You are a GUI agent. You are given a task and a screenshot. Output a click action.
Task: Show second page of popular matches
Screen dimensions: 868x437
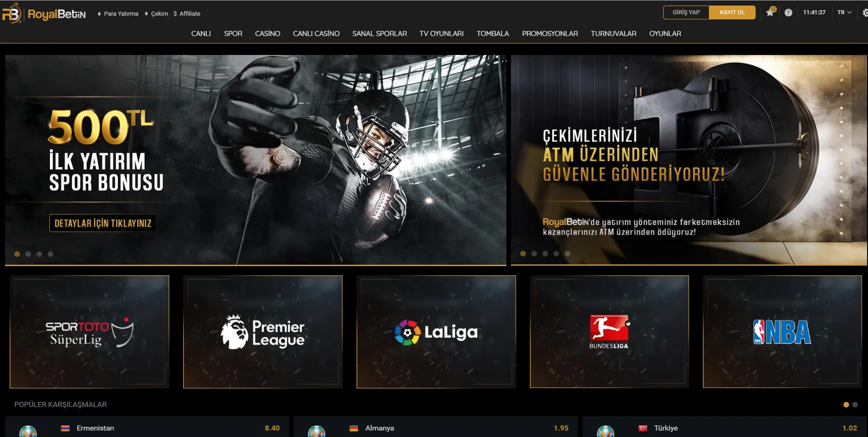pos(855,405)
